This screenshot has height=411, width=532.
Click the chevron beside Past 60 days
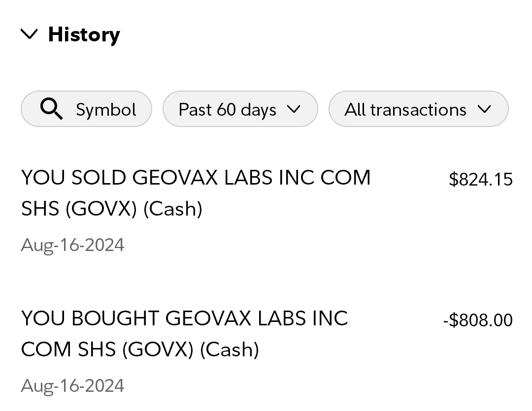pos(293,109)
